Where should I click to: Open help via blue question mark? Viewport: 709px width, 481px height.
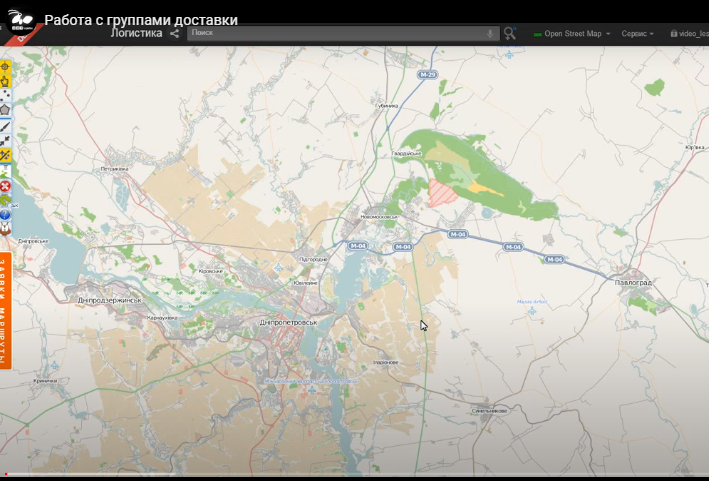5,214
